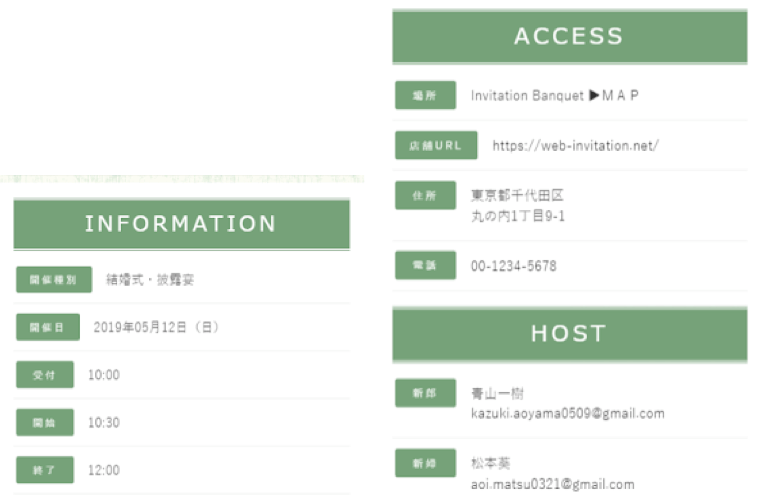Click the 受付 label badge
The height and width of the screenshot is (501, 761).
(45, 375)
